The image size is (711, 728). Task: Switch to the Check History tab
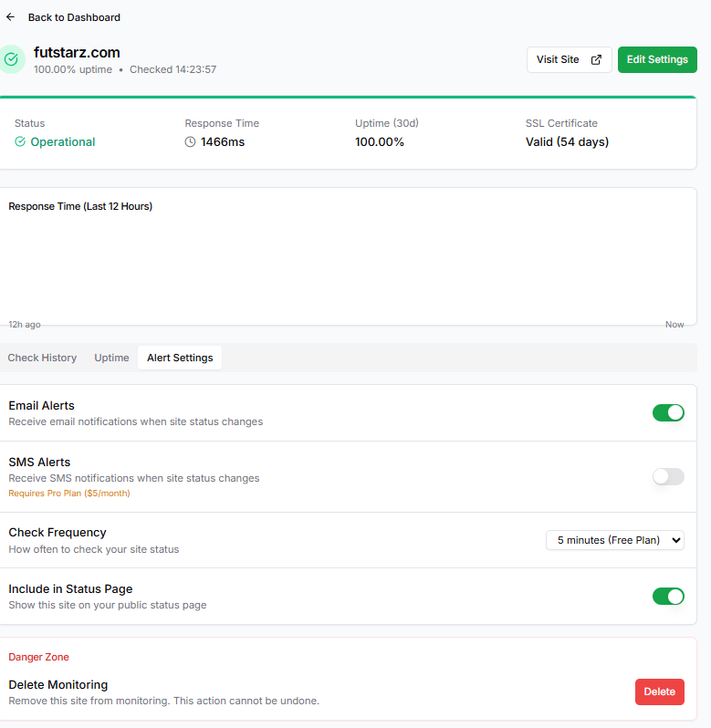coord(42,358)
